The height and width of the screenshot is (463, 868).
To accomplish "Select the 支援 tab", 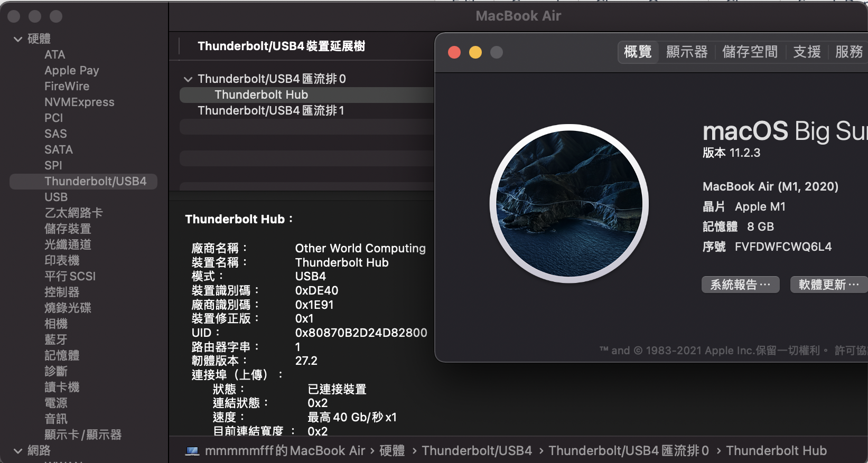I will pos(807,52).
